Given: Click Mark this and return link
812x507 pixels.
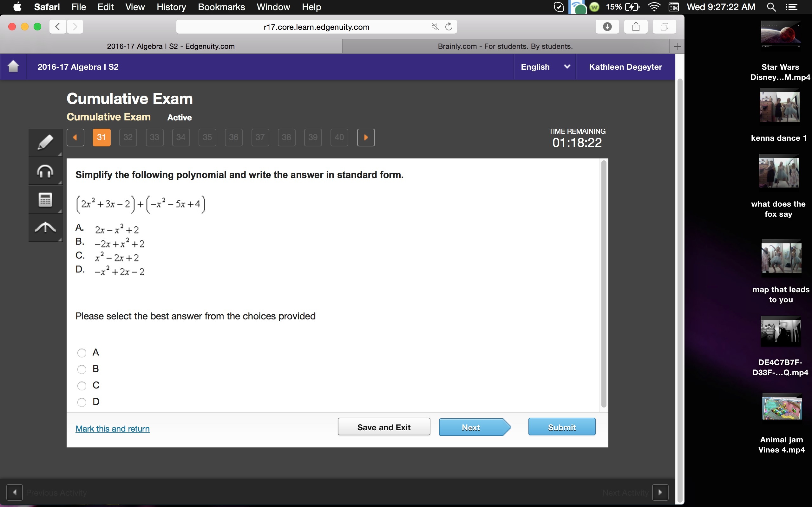Looking at the screenshot, I should (112, 428).
